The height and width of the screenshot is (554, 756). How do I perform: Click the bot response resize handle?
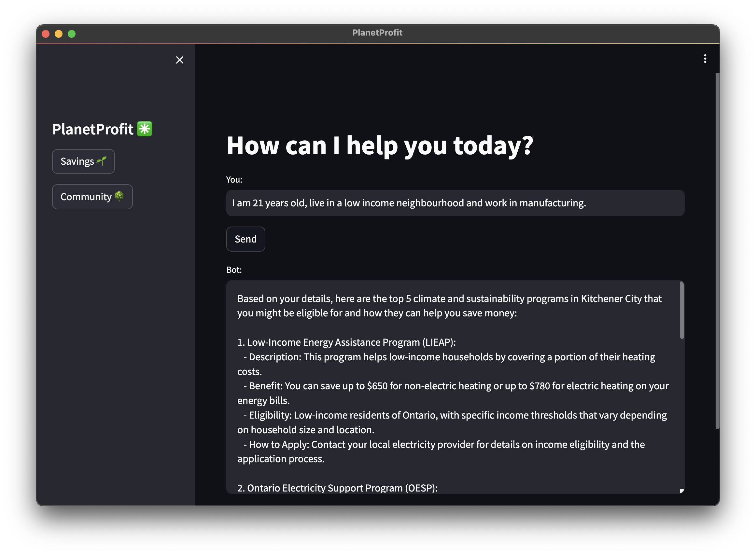[x=681, y=491]
